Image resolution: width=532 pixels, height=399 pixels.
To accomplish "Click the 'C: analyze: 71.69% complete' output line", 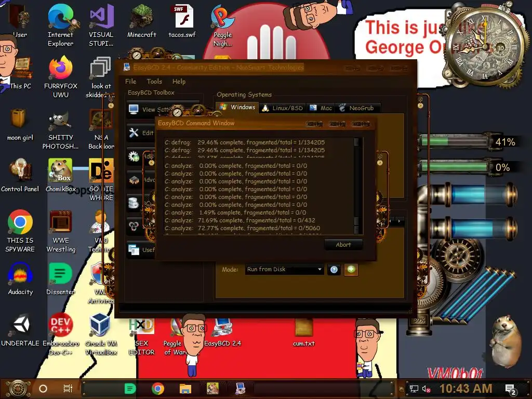I will click(x=240, y=220).
